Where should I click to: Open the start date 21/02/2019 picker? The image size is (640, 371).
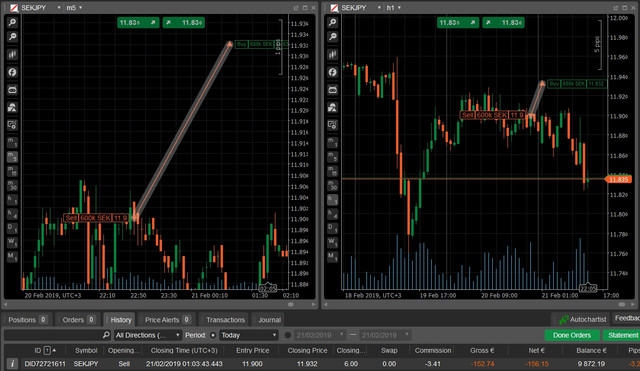click(x=320, y=335)
